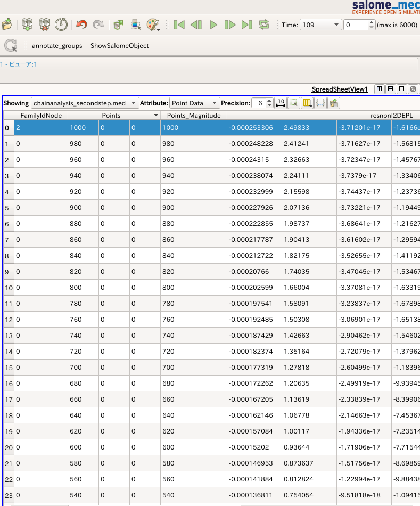420x506 pixels.
Task: Click cell value 1.66004
Action: click(309, 288)
